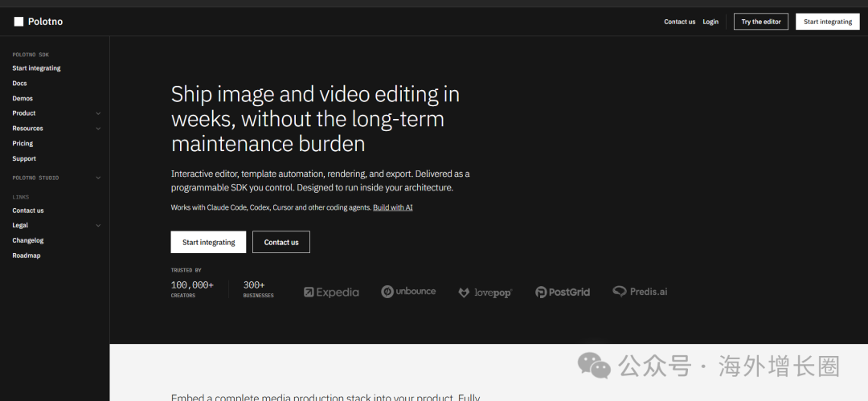The width and height of the screenshot is (868, 401).
Task: Expand the Product chevron
Action: click(x=98, y=113)
